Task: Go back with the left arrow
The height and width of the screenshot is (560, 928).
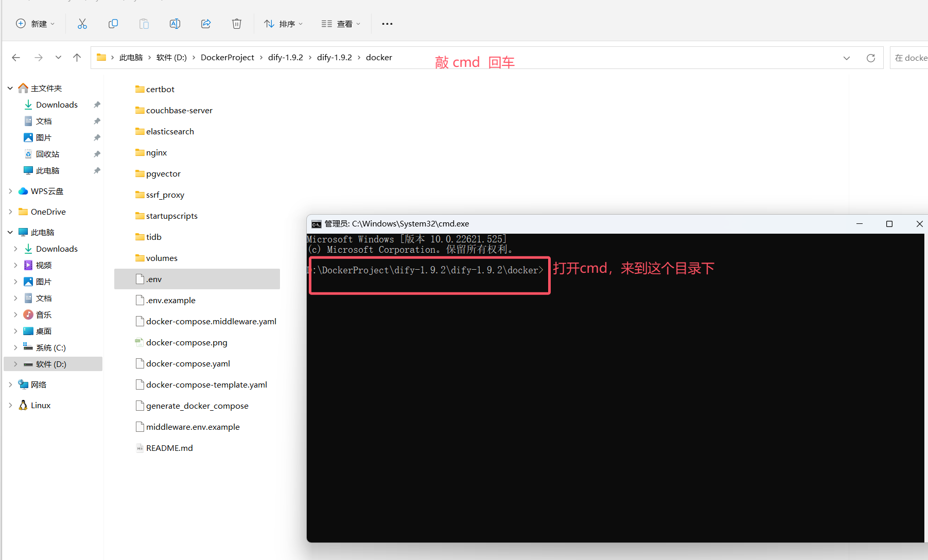Action: pyautogui.click(x=16, y=58)
